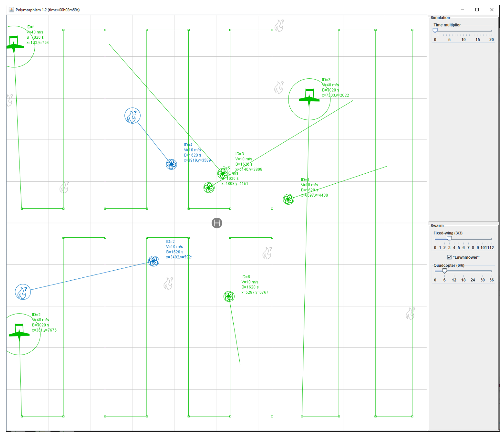This screenshot has height=436, width=504.
Task: Click the blue circled fire target near ID=4
Action: (132, 116)
